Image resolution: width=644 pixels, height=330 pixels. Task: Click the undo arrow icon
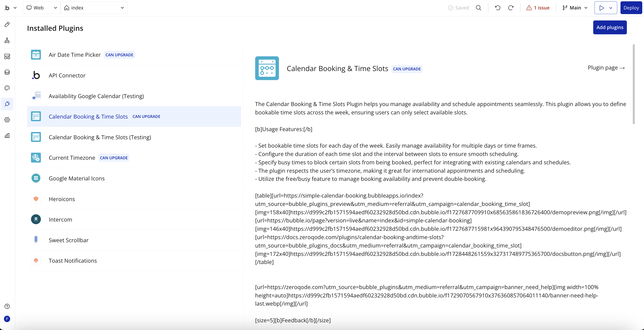point(497,8)
